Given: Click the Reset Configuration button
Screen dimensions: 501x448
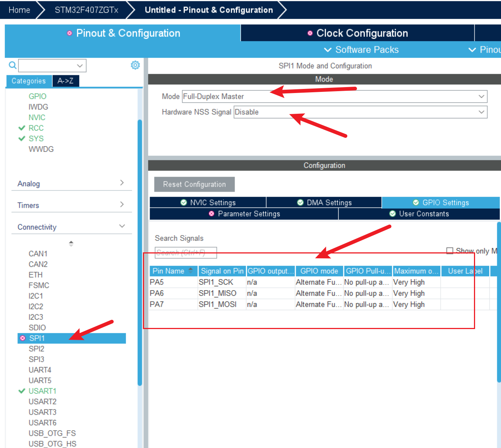Looking at the screenshot, I should pos(194,184).
